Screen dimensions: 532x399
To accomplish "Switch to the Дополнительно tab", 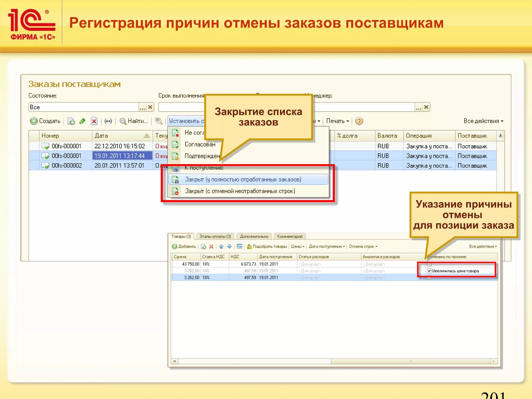I will [254, 236].
